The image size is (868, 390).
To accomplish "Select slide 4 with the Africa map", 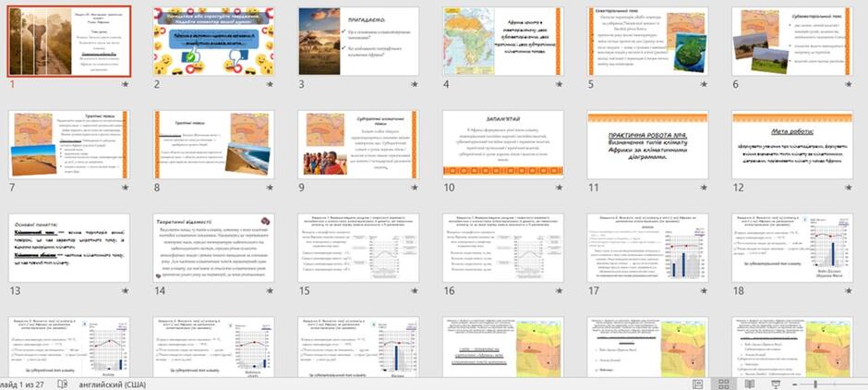I will tap(503, 42).
